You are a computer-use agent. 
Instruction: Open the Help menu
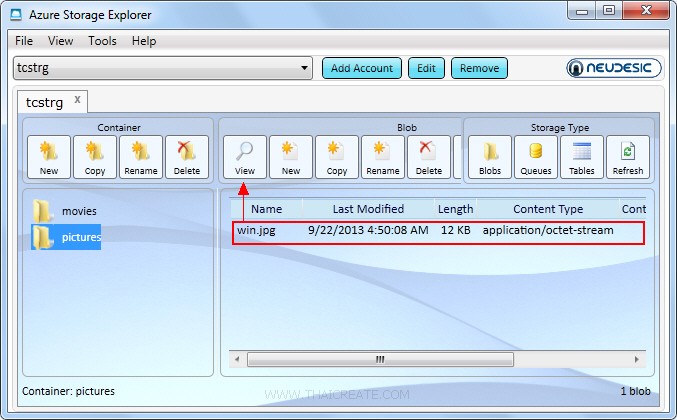[144, 41]
